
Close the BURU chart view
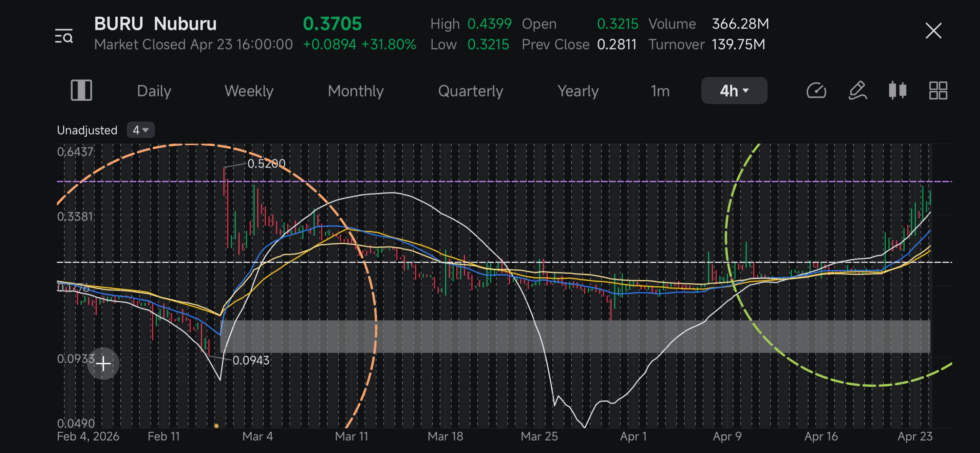pos(933,31)
